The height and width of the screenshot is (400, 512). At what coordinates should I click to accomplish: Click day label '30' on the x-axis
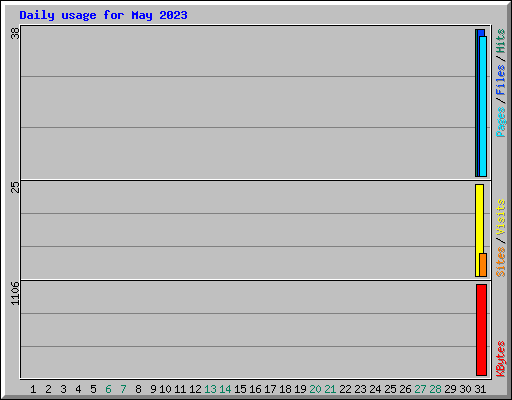(465, 389)
